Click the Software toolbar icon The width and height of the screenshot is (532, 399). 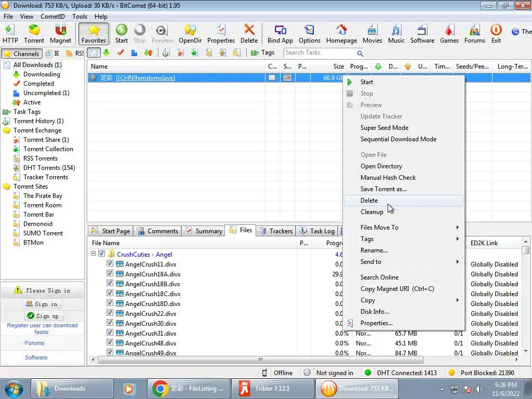pyautogui.click(x=422, y=34)
